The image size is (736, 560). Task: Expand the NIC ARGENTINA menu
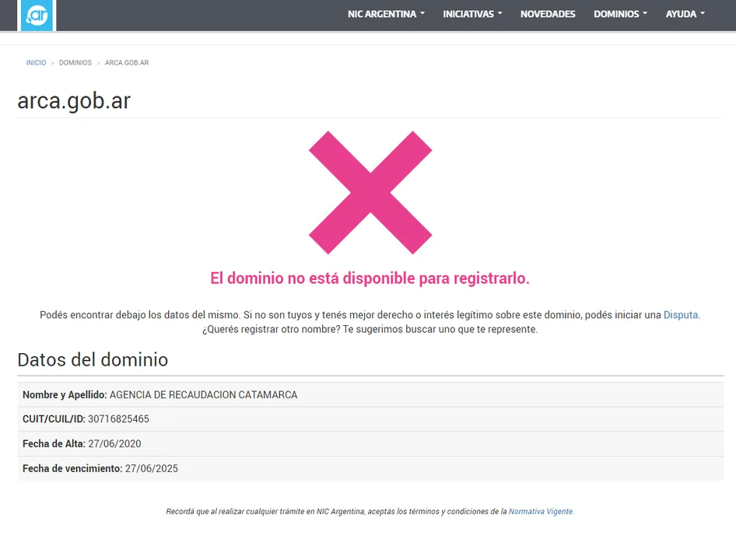click(x=386, y=14)
